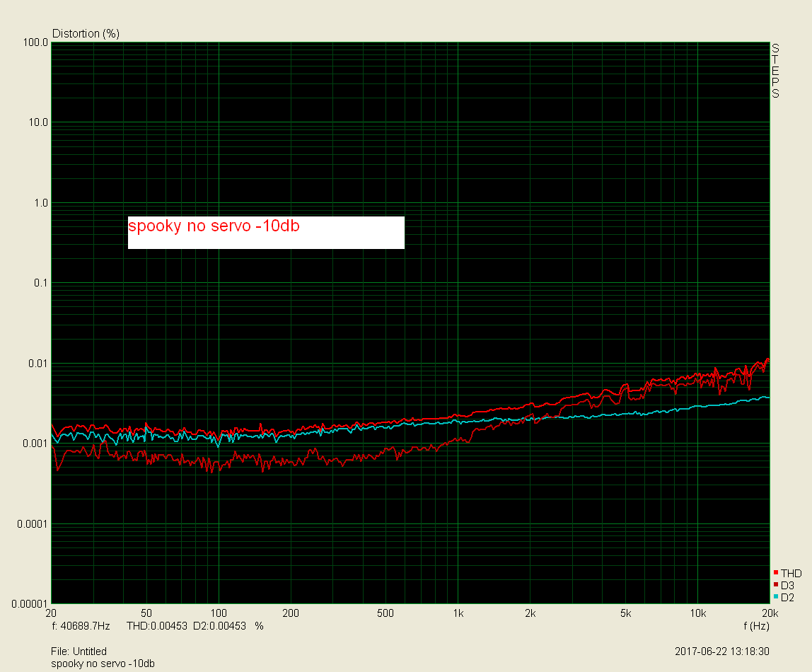812x672 pixels.
Task: Click the '20k' frequency axis label
Action: click(x=770, y=613)
